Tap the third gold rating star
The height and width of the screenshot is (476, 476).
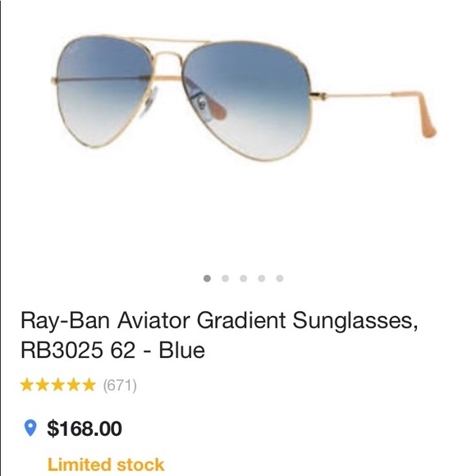coord(57,385)
